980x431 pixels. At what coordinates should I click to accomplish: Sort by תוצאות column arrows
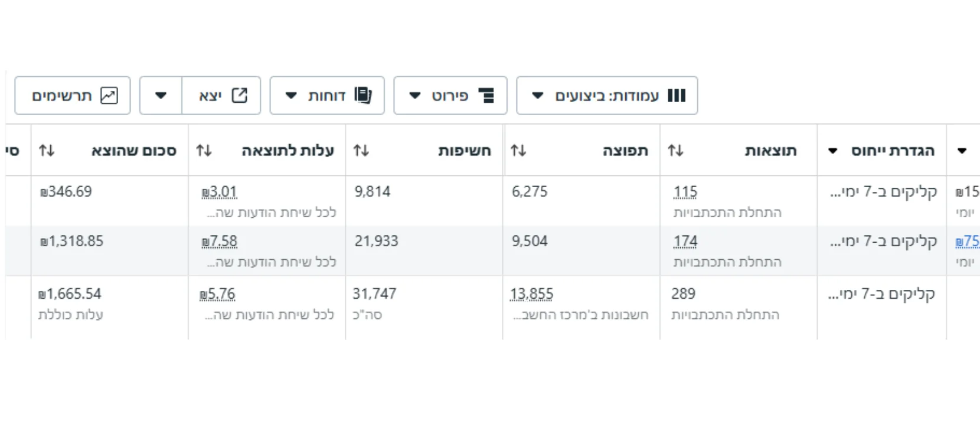click(x=675, y=151)
